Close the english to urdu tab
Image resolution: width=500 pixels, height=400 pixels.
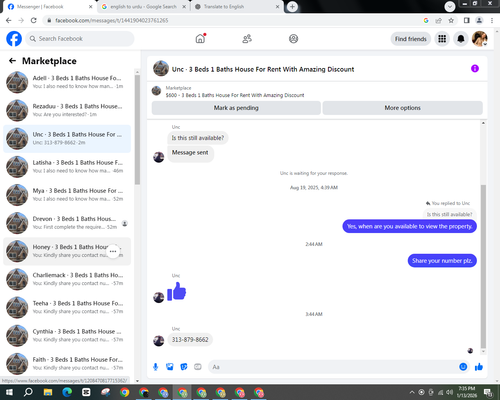point(184,7)
